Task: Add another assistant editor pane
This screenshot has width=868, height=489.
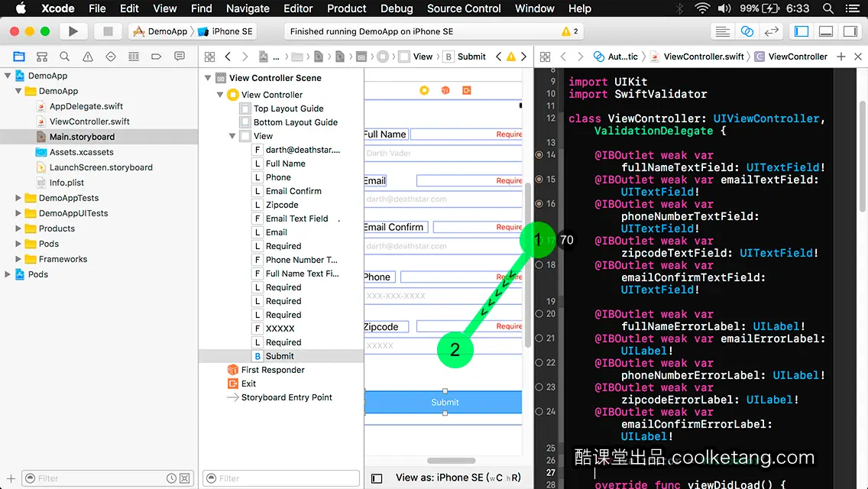Action: [x=840, y=57]
